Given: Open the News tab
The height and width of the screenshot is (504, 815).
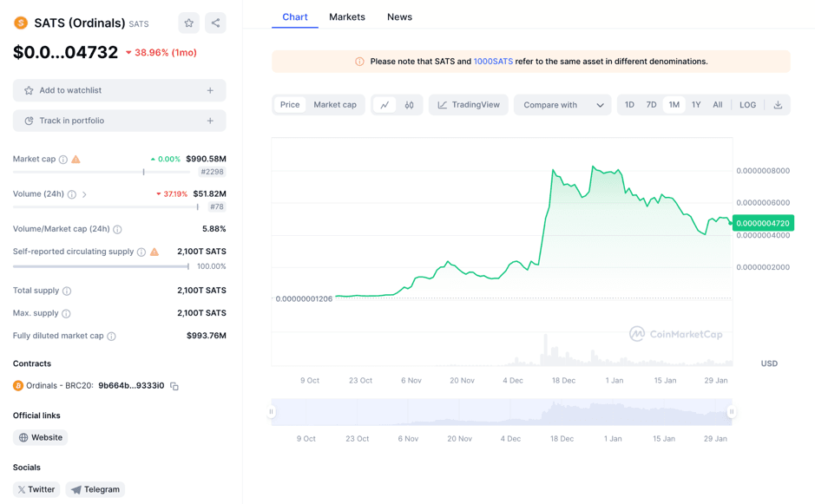Looking at the screenshot, I should (x=399, y=17).
